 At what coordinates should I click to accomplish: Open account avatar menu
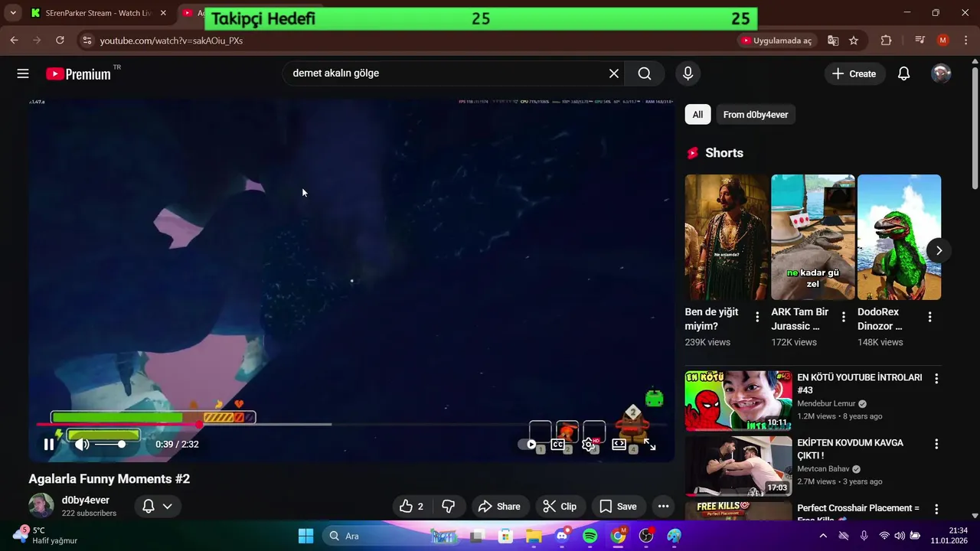941,73
